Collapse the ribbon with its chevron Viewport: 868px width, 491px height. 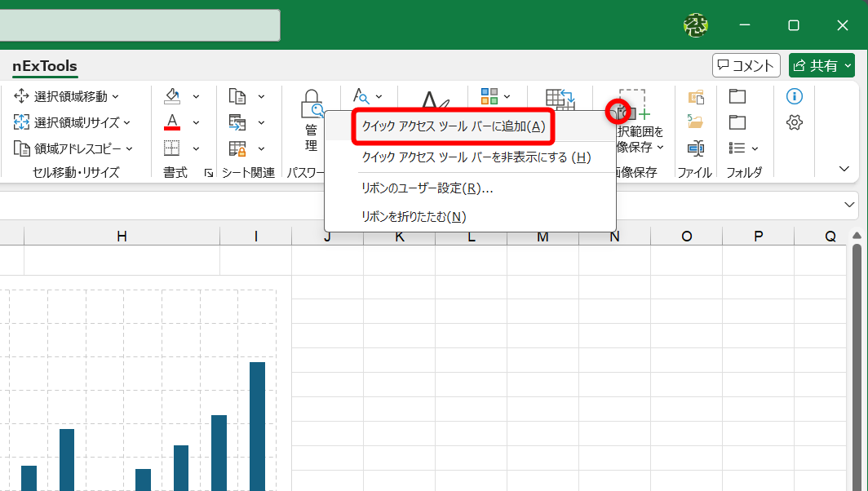(844, 169)
